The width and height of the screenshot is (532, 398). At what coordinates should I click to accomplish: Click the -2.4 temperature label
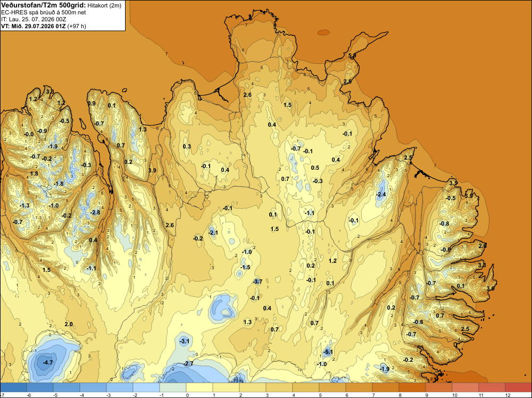(381, 194)
